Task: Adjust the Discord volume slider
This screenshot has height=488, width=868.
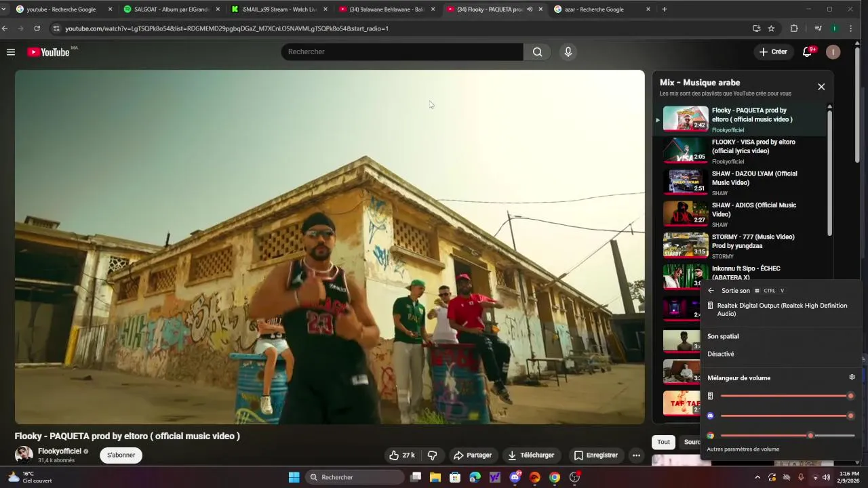Action: [787, 415]
